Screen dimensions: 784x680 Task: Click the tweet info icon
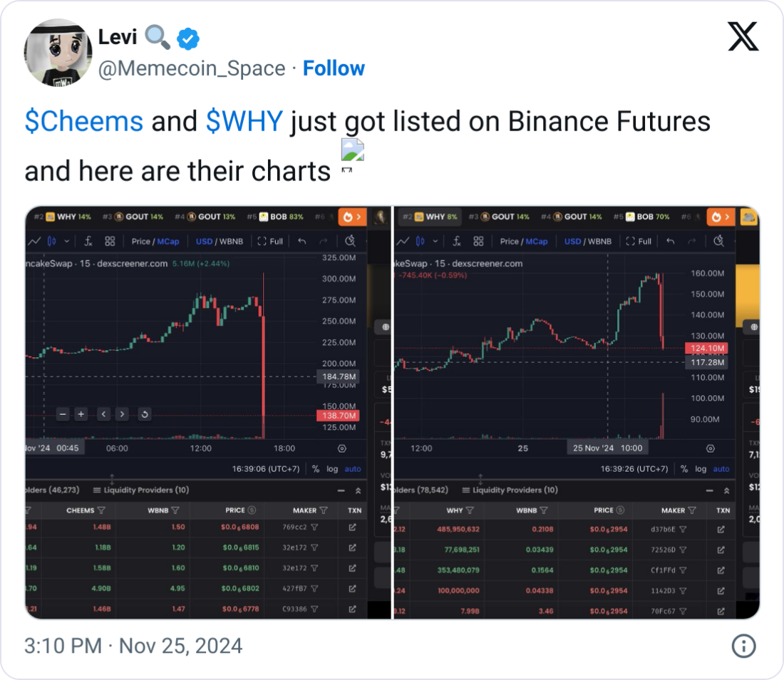[743, 646]
